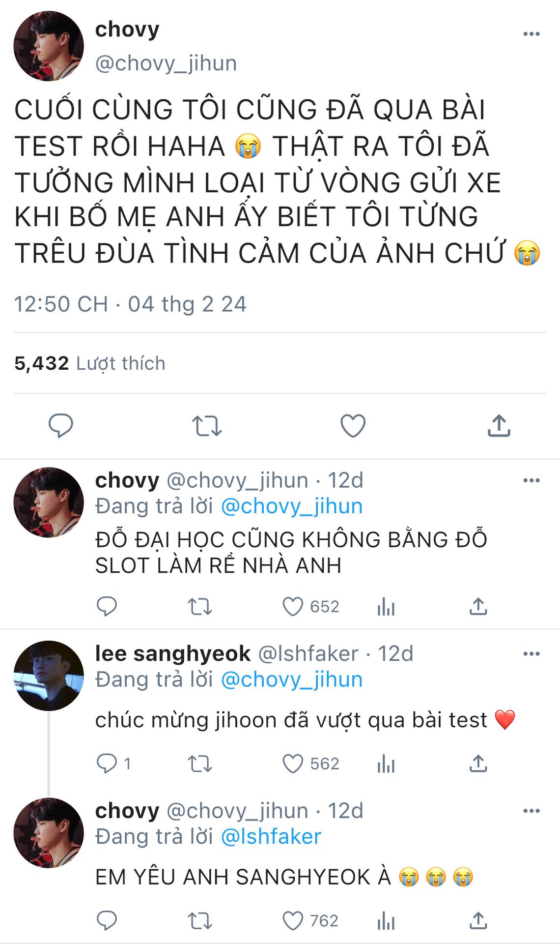The image size is (560, 944).
Task: Reply to chovy's main tweet
Action: click(x=60, y=426)
